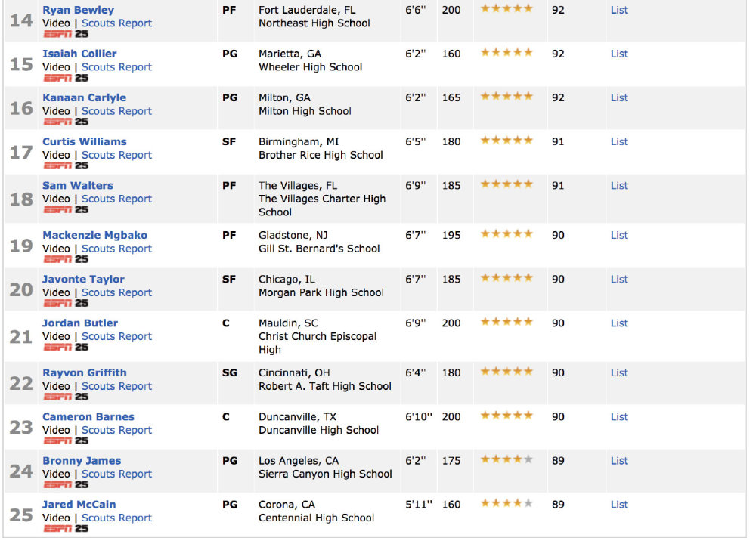Open Isaiah Collier player profile
The image size is (756, 544).
[79, 54]
